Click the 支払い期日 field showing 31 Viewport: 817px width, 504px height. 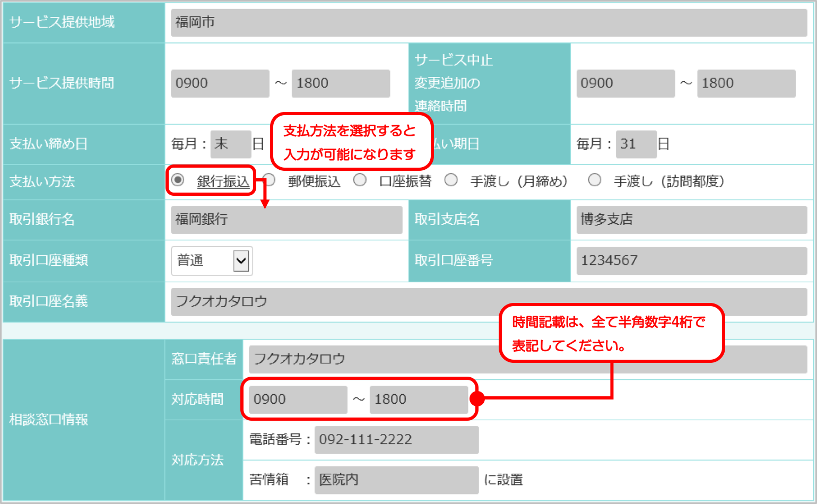tap(636, 144)
